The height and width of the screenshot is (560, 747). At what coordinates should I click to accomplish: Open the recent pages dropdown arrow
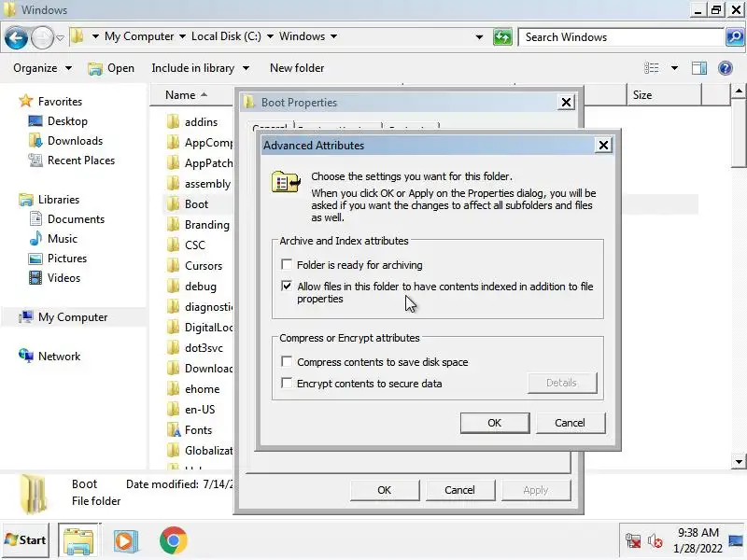[x=60, y=37]
